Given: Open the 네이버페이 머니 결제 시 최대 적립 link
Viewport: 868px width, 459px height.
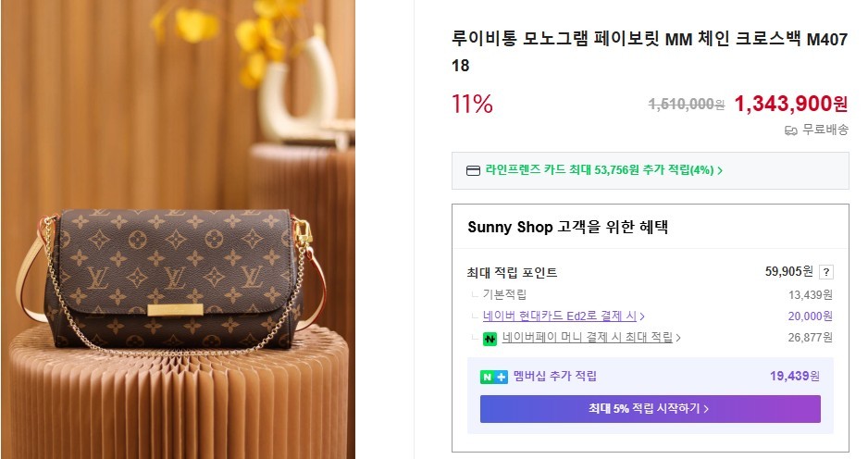Looking at the screenshot, I should [x=587, y=339].
